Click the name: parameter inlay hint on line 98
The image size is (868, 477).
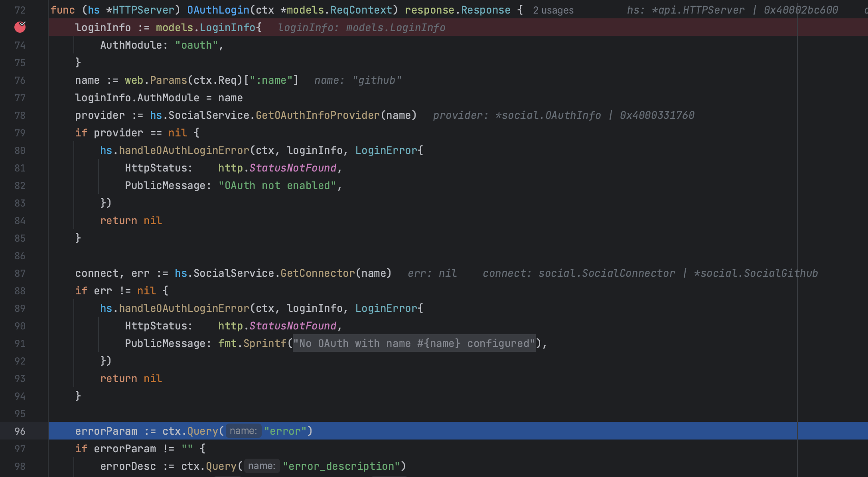point(262,465)
